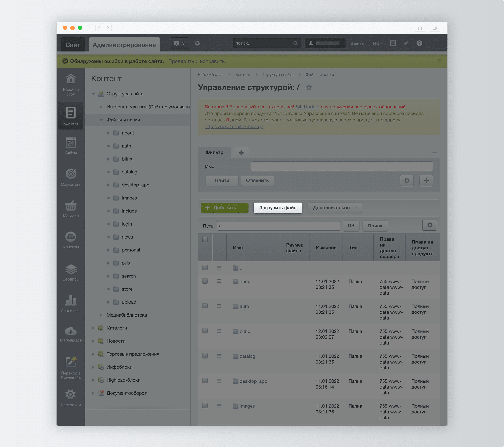Open the Рабочий стол sidebar section
Image resolution: width=504 pixels, height=447 pixels.
[71, 85]
